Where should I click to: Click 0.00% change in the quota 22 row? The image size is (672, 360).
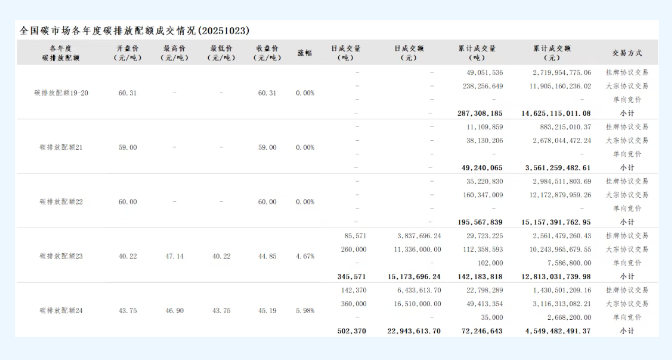click(x=305, y=202)
